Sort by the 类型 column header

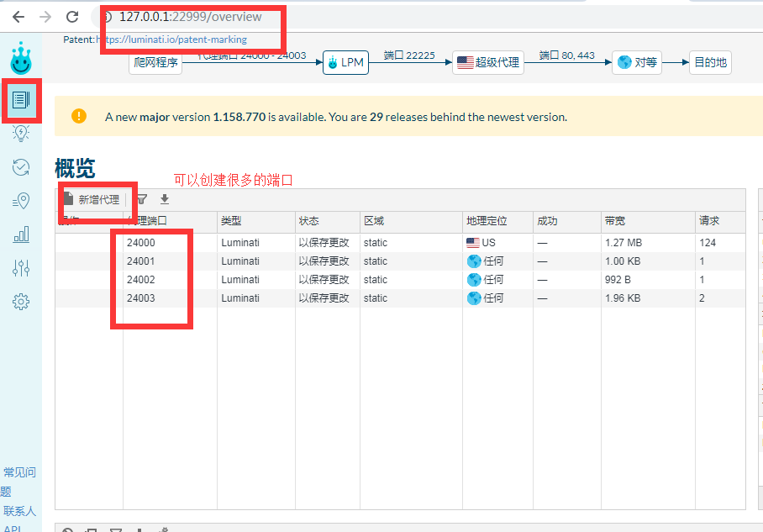point(231,221)
